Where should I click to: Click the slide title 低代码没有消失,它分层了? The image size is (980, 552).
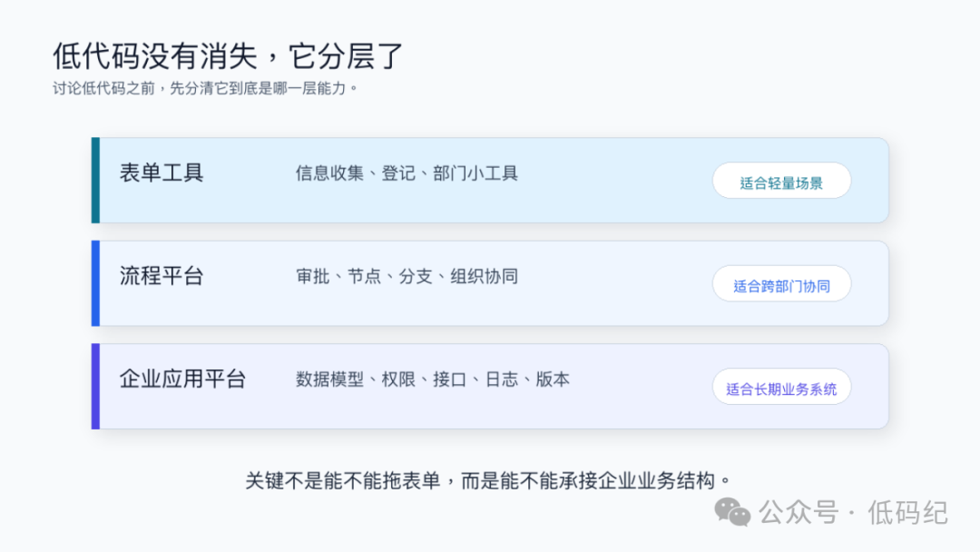(x=228, y=56)
